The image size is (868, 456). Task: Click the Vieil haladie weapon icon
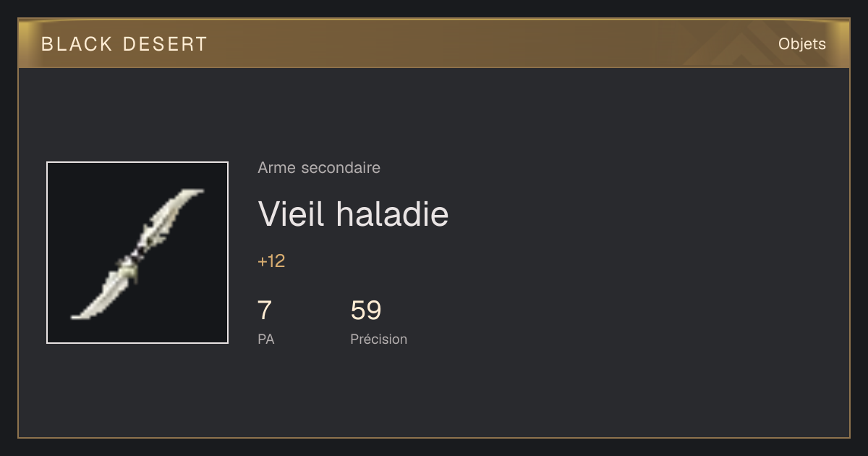pyautogui.click(x=137, y=253)
